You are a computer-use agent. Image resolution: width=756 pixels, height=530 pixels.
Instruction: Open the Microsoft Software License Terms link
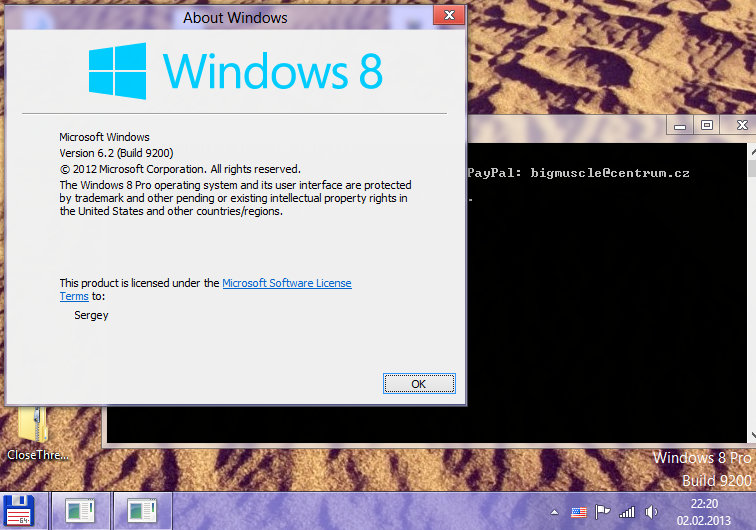(286, 284)
